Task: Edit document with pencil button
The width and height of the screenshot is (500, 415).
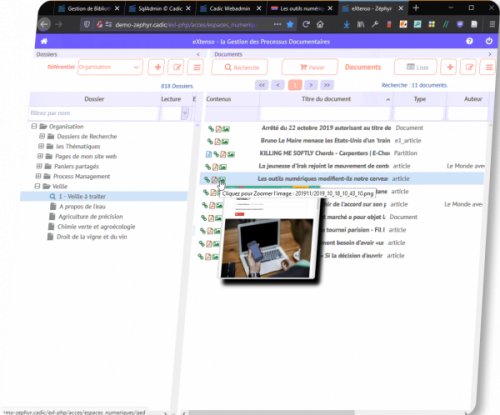Action: coord(469,67)
